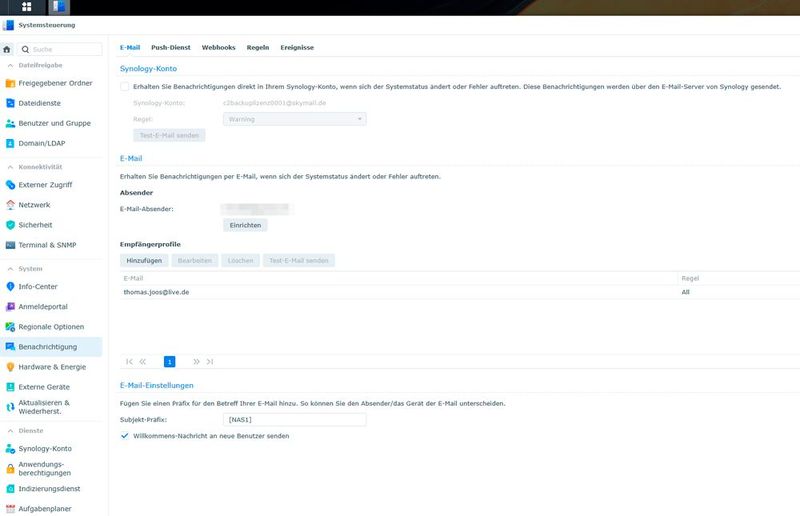The image size is (800, 516).
Task: Go to last page of recipients
Action: tap(210, 361)
